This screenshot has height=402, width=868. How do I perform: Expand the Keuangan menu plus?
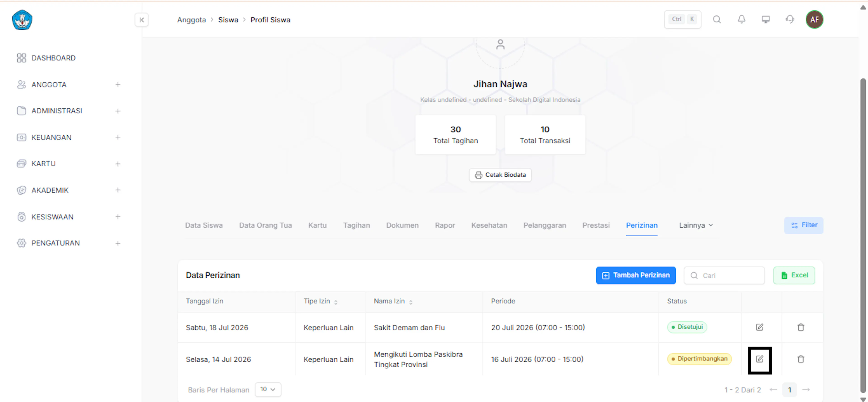point(118,138)
